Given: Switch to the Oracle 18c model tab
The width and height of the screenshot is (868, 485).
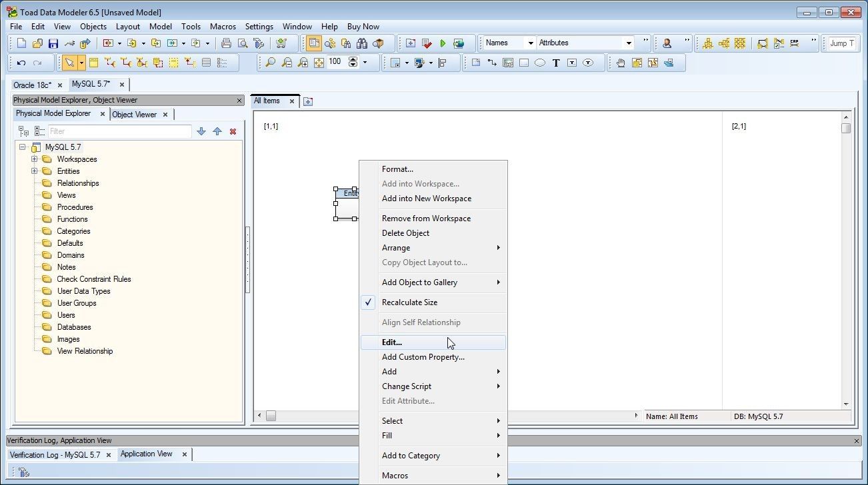Looking at the screenshot, I should coord(32,85).
